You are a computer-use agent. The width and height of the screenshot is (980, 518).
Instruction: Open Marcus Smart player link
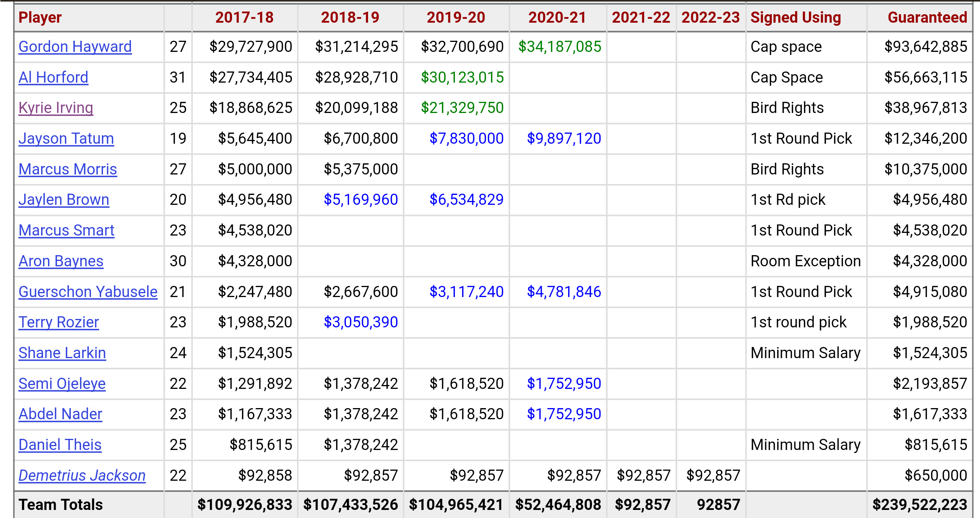(66, 231)
